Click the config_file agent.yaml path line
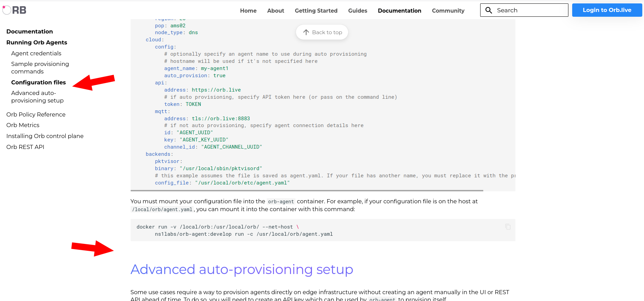Image resolution: width=644 pixels, height=301 pixels. point(222,183)
